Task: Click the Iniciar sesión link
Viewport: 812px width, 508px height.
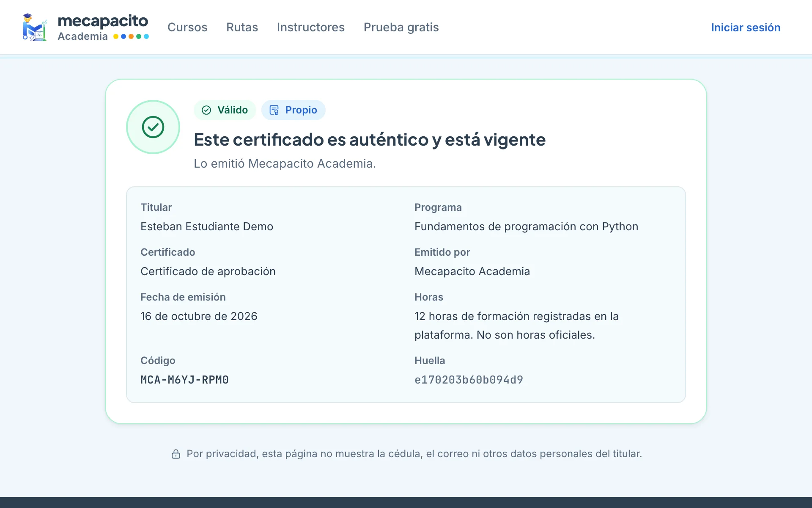Action: [x=746, y=28]
